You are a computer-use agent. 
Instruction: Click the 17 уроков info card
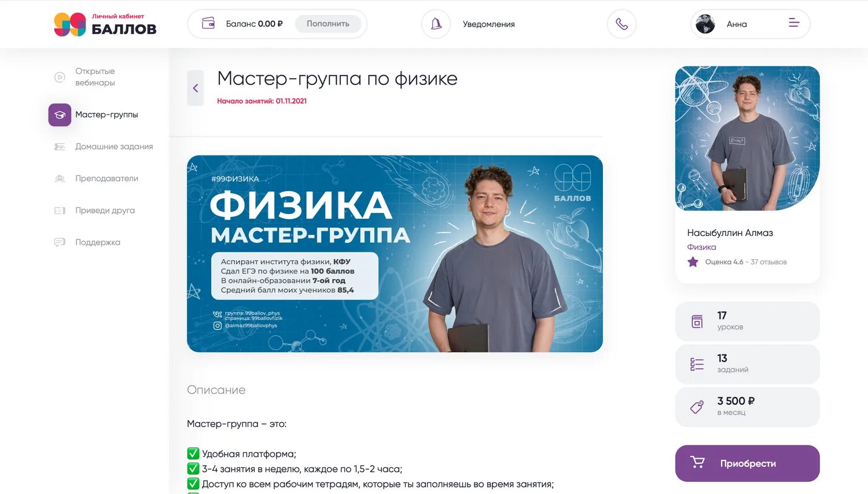(x=747, y=321)
